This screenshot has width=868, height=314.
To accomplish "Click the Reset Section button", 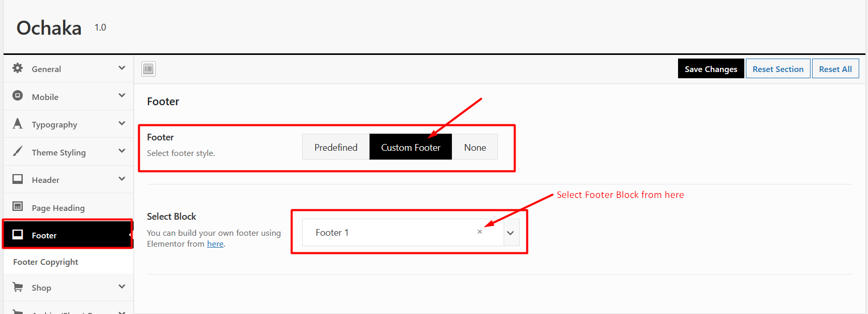I will pyautogui.click(x=777, y=69).
